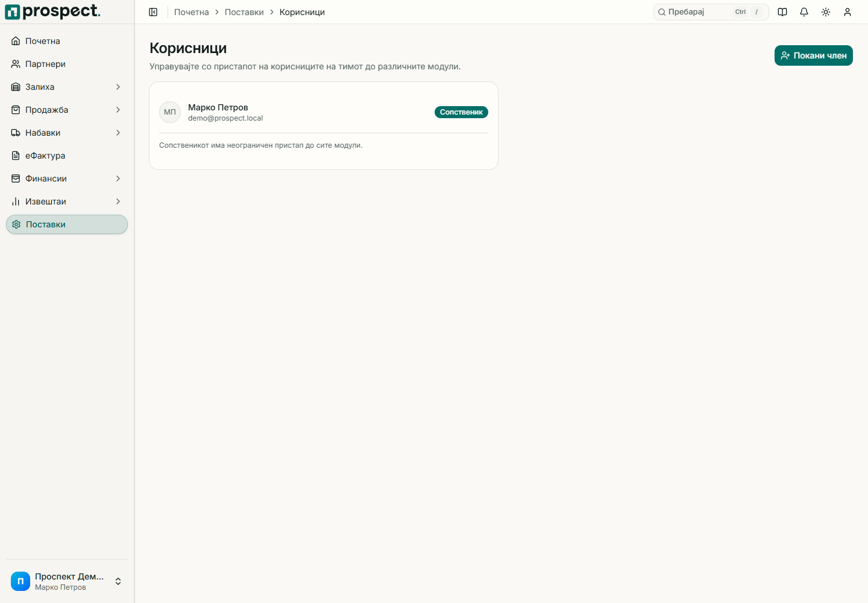Expand the Залиха menu section

[x=67, y=87]
